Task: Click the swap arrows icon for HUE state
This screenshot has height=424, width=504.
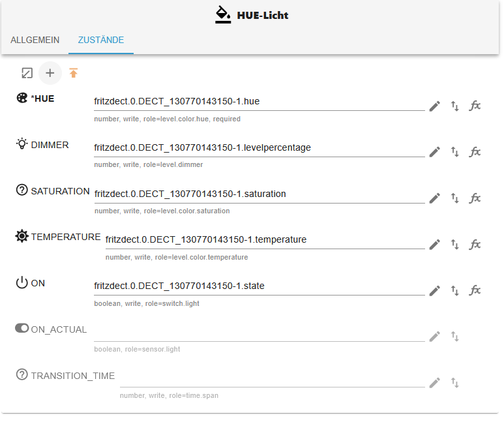Action: [455, 106]
